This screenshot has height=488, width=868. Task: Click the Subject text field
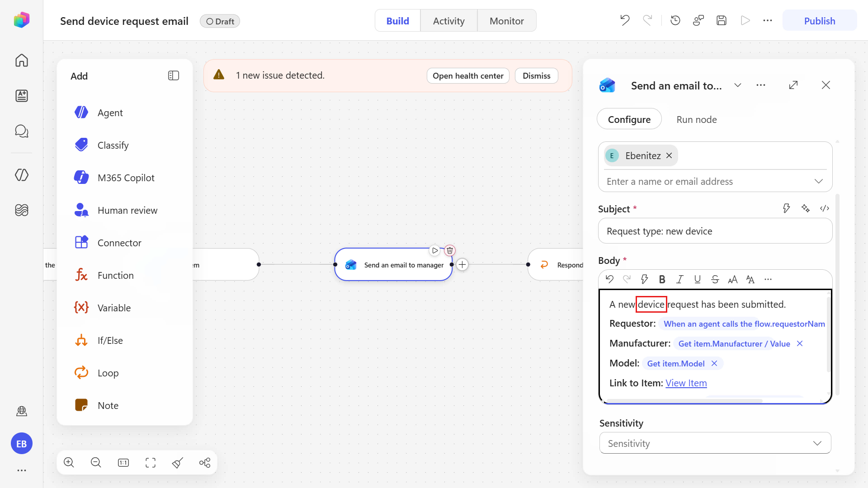click(x=715, y=231)
